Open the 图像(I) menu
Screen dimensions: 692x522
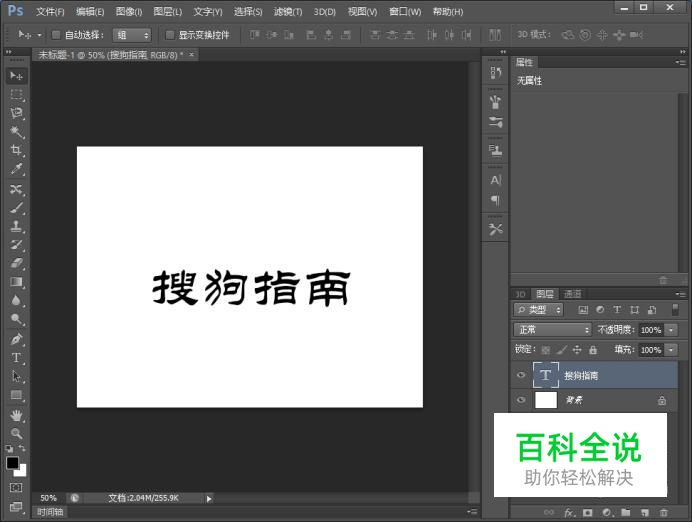point(128,11)
